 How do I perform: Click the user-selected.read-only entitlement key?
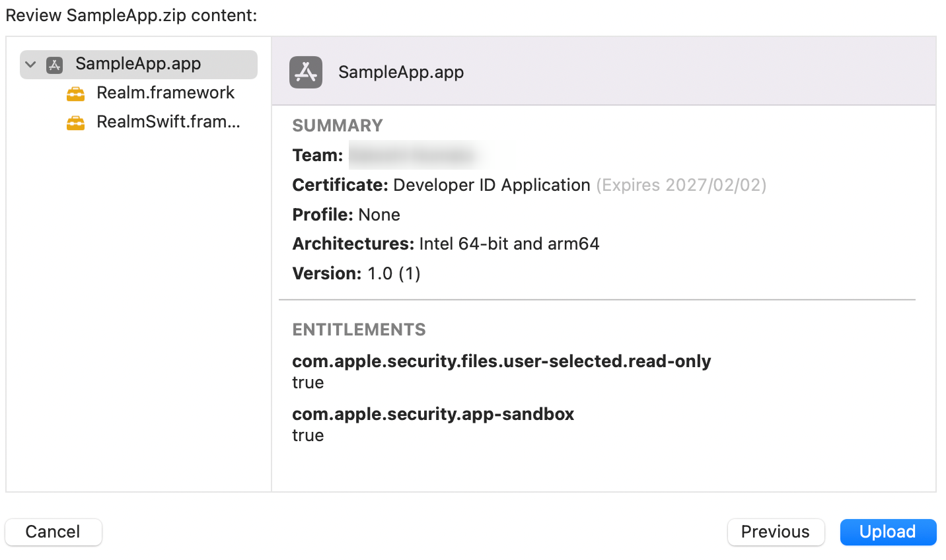click(x=501, y=361)
